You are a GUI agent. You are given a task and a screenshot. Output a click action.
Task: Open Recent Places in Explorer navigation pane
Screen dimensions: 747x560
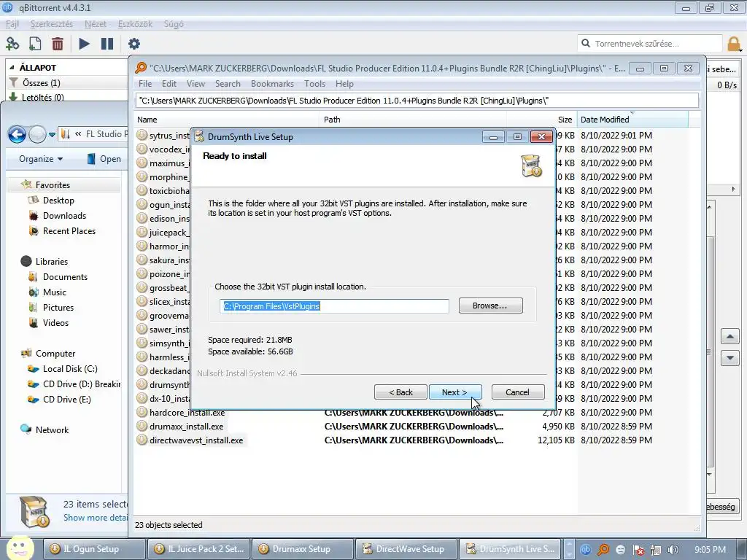(69, 231)
